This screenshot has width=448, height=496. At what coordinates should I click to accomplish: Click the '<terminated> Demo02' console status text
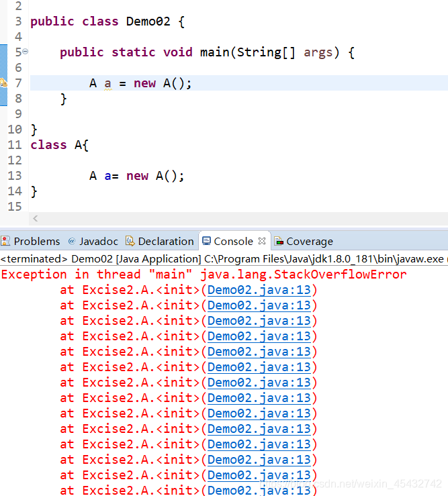pyautogui.click(x=56, y=259)
